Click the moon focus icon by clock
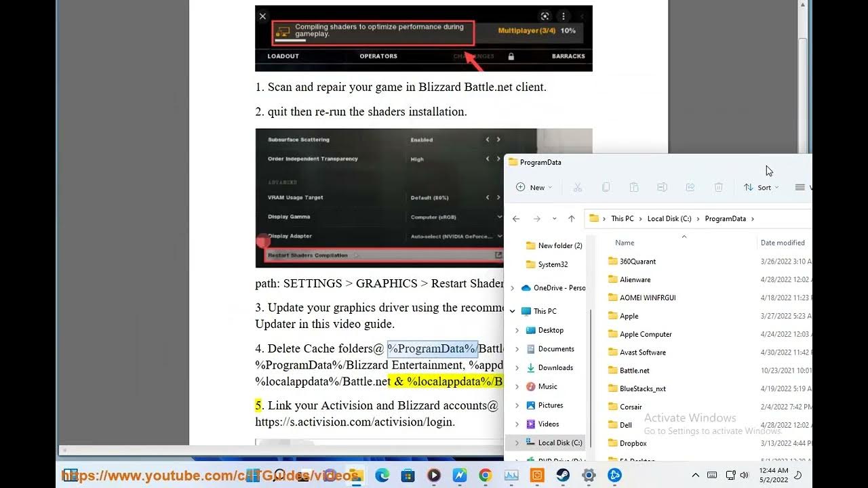868x488 pixels. 798,475
